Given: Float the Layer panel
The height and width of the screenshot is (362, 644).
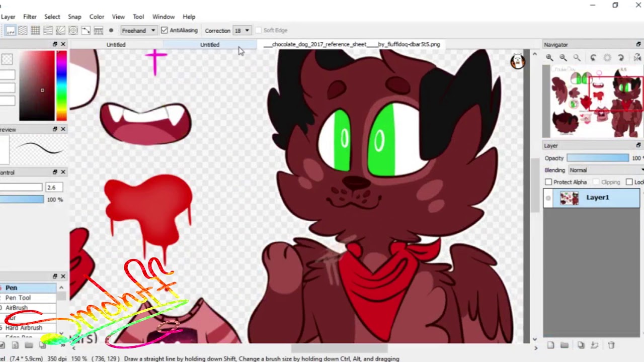Looking at the screenshot, I should tap(638, 145).
